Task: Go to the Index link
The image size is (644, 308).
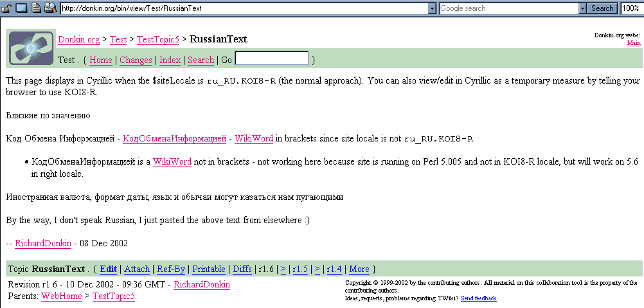Action: pos(170,60)
